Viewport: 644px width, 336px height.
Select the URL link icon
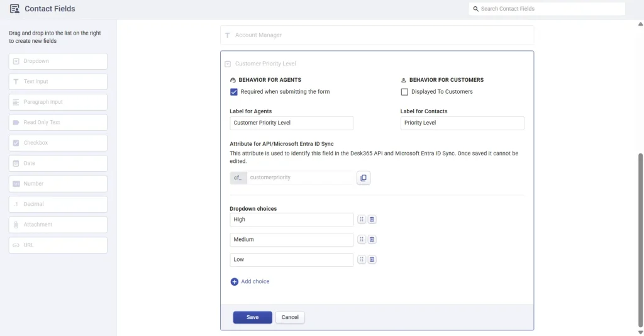tap(16, 245)
